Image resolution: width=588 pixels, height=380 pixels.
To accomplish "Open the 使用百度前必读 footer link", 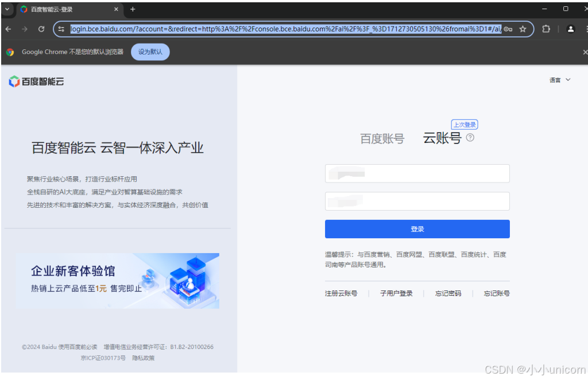I will [x=78, y=347].
